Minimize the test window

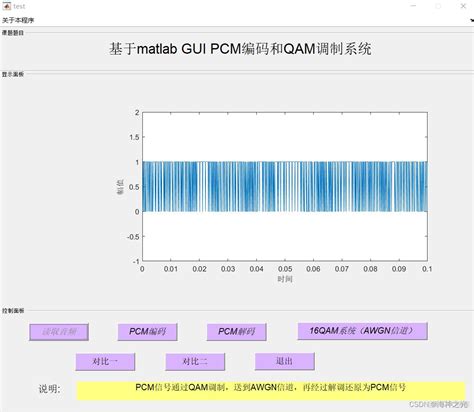(x=413, y=6)
